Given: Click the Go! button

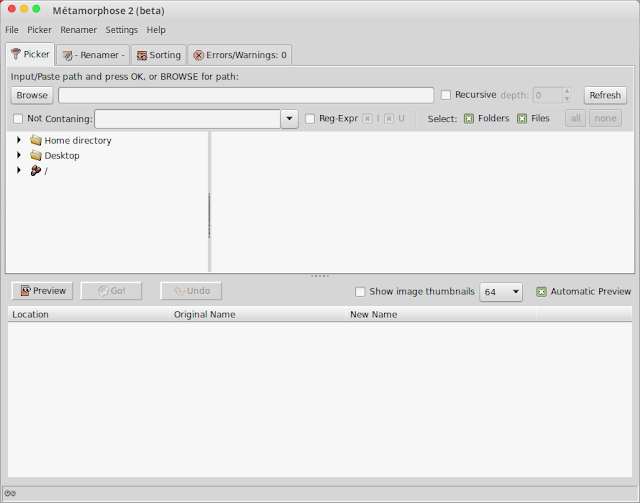Looking at the screenshot, I should pyautogui.click(x=111, y=291).
